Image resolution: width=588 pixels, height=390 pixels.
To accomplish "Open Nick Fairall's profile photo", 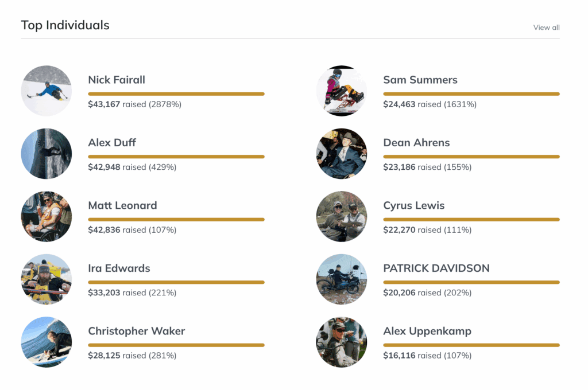I will tap(47, 91).
